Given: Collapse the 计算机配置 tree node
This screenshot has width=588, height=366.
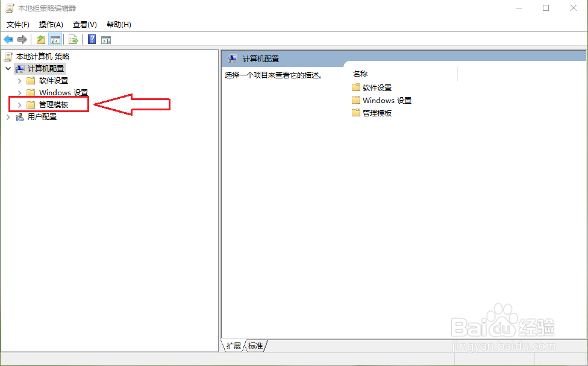Looking at the screenshot, I should click(x=8, y=69).
